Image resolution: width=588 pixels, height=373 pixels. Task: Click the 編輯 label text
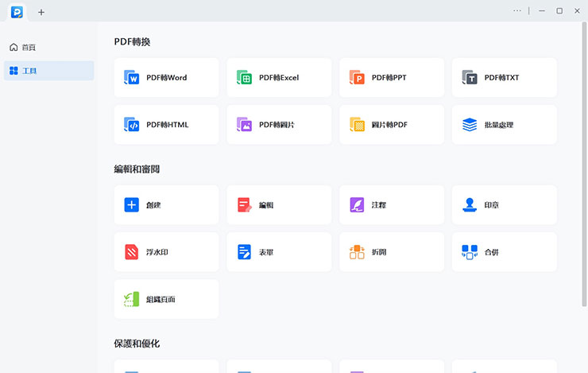[266, 205]
